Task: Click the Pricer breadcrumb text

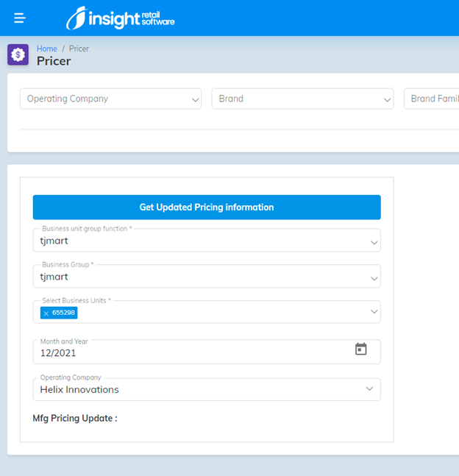Action: [x=79, y=49]
